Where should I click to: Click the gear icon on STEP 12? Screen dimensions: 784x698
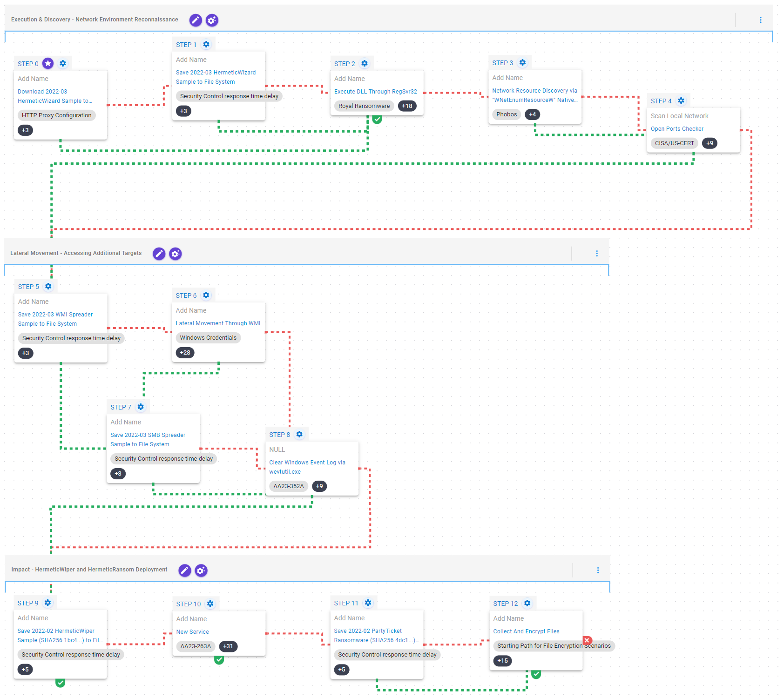point(527,603)
